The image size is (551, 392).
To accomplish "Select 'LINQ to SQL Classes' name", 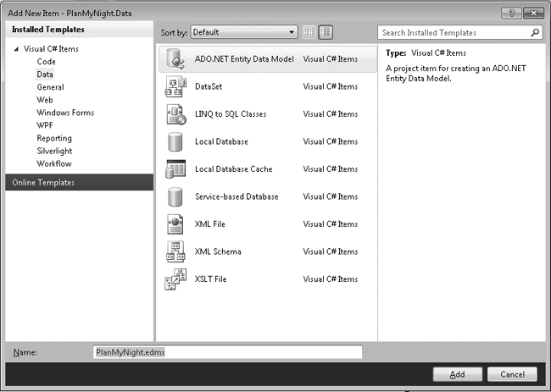I will 231,114.
